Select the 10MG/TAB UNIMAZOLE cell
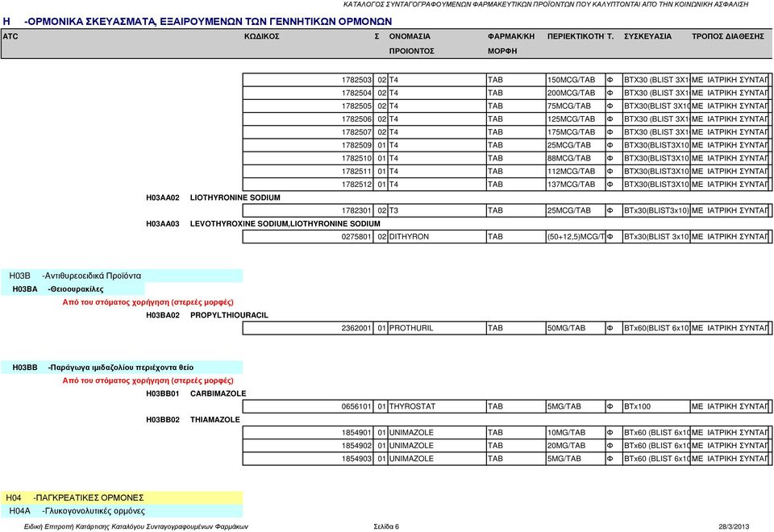The width and height of the screenshot is (774, 532). (576, 433)
